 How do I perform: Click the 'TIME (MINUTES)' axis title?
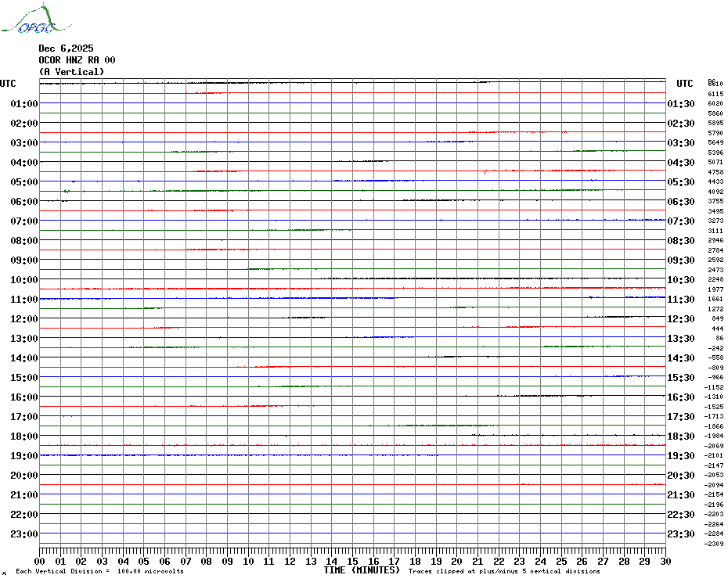(x=362, y=570)
